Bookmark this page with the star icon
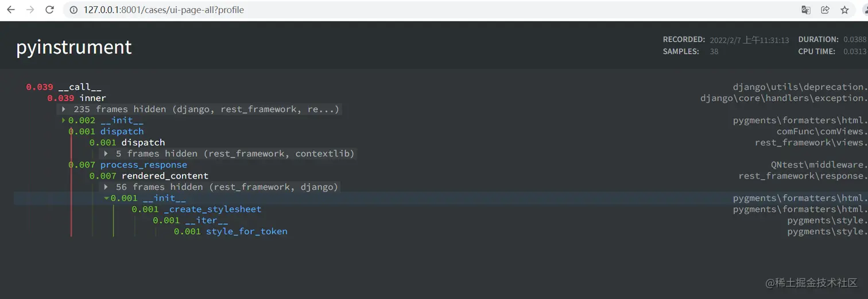The image size is (868, 299). [x=844, y=10]
